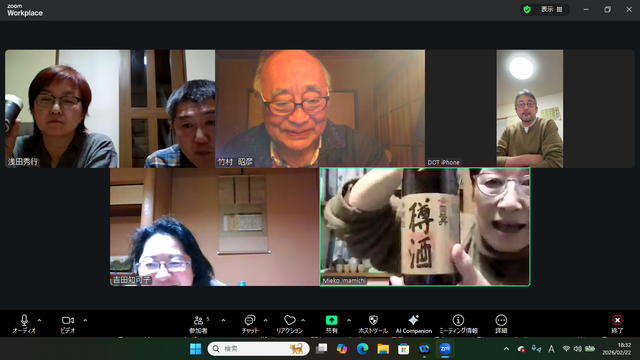Expand the share options caret

pyautogui.click(x=349, y=320)
